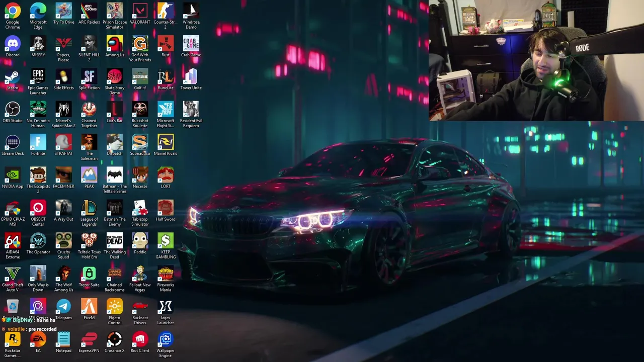This screenshot has height=362, width=644.
Task: Click the Wallpaper Engine icon
Action: click(166, 339)
